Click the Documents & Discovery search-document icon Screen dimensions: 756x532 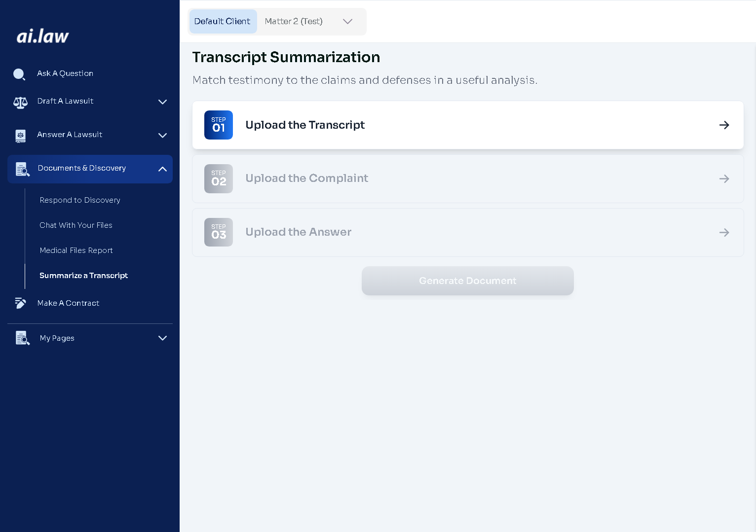(x=22, y=169)
